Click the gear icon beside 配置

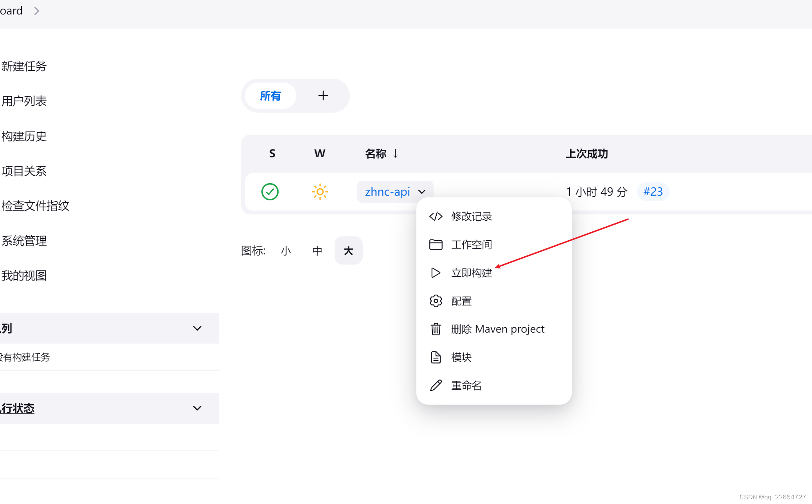436,301
